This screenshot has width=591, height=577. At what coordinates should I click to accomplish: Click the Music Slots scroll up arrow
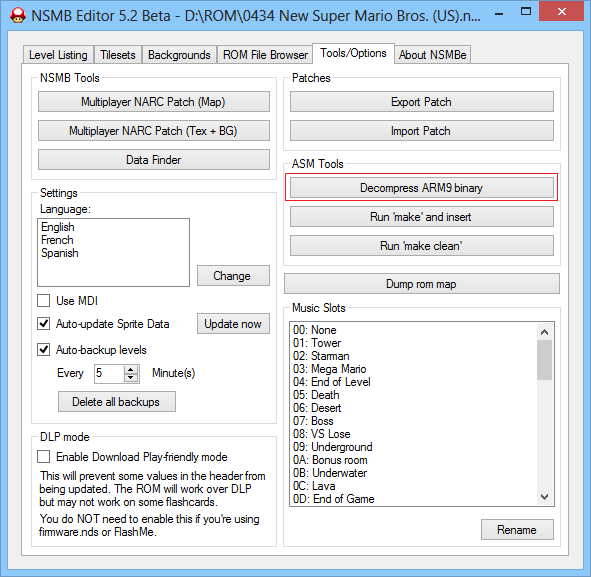coord(544,332)
